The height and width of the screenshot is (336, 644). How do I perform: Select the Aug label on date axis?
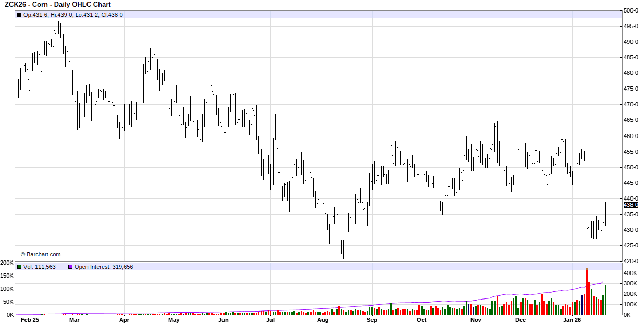pyautogui.click(x=323, y=320)
